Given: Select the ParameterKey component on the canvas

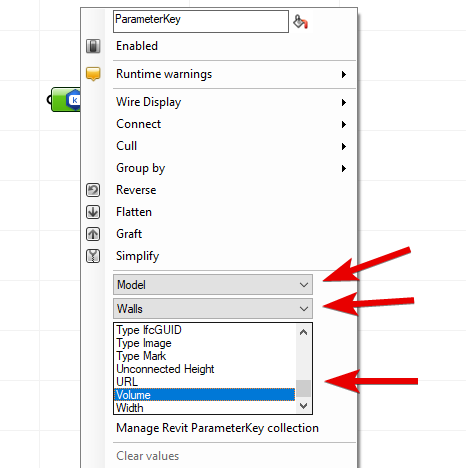Looking at the screenshot, I should coord(65,100).
